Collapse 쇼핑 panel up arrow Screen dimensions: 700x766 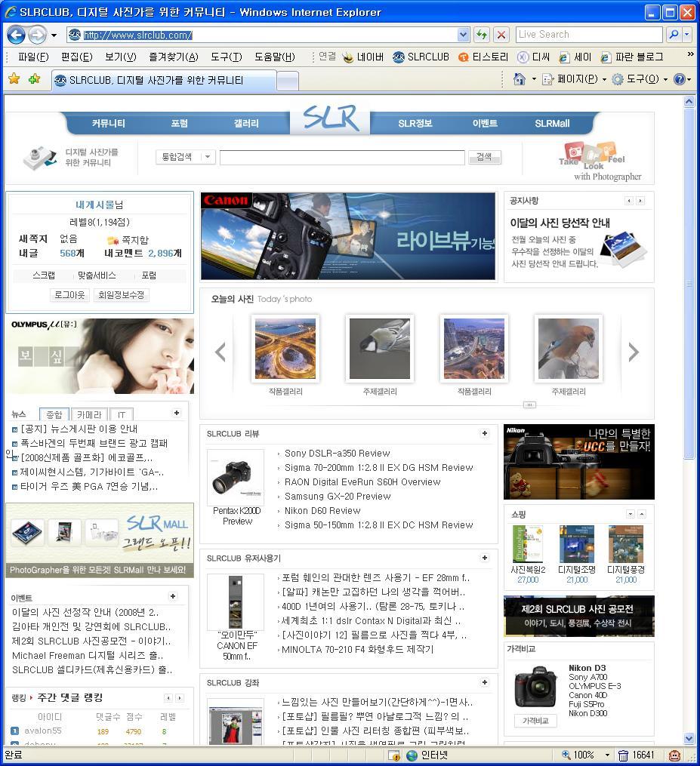pyautogui.click(x=642, y=514)
